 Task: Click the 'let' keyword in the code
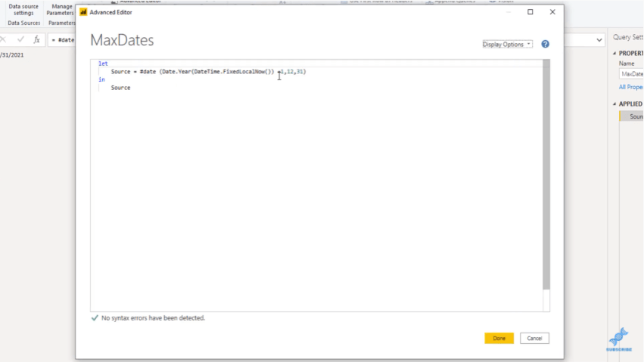(x=103, y=63)
